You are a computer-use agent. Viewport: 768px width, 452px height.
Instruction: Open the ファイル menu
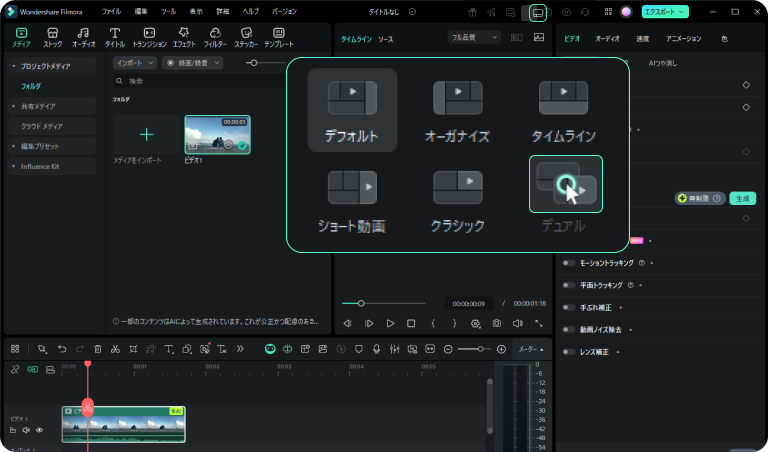pos(112,11)
